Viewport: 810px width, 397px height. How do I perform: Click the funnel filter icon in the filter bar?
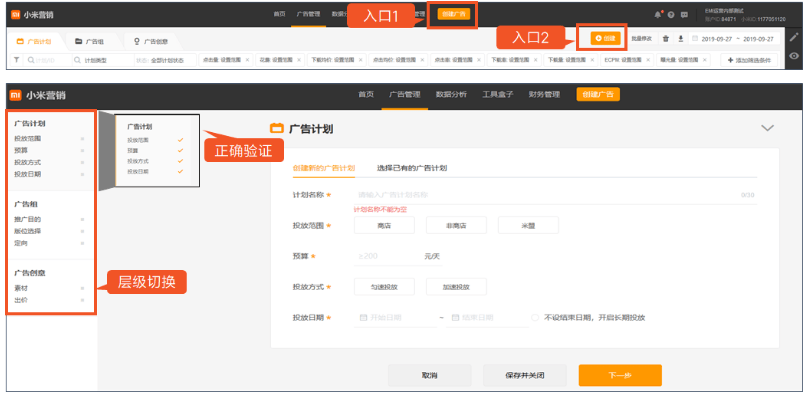tap(16, 60)
